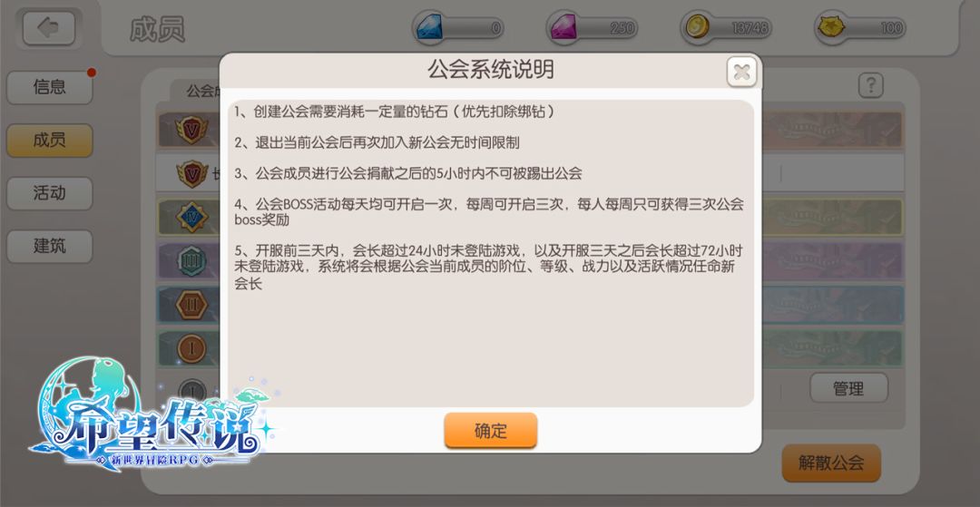The width and height of the screenshot is (980, 507).
Task: Click the 解散公会 disband guild button
Action: coord(831,463)
